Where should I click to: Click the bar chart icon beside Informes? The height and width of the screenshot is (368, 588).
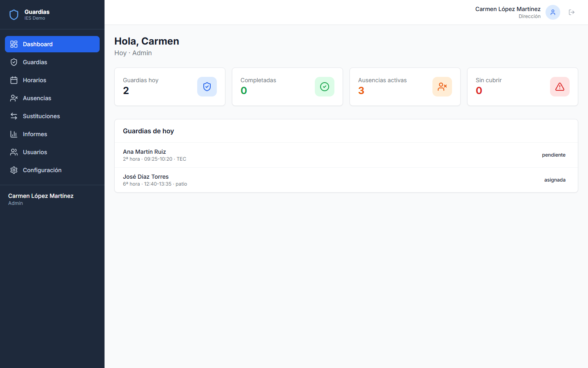pyautogui.click(x=14, y=134)
